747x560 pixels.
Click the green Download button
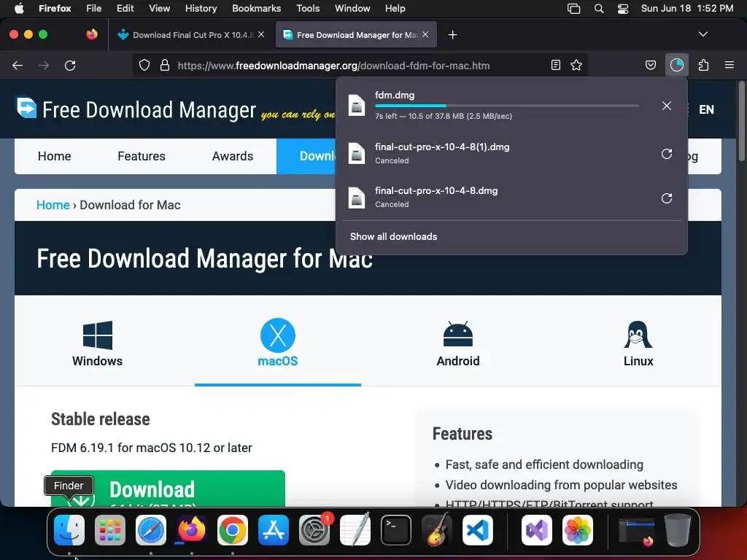coord(168,489)
